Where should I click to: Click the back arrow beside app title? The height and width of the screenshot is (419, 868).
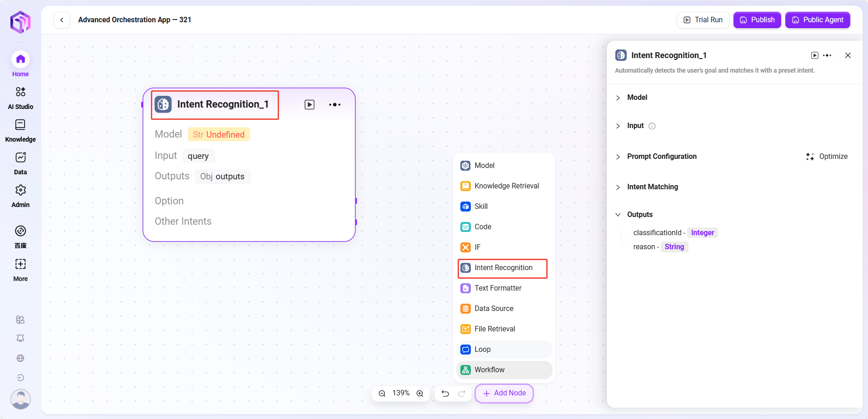pos(62,20)
